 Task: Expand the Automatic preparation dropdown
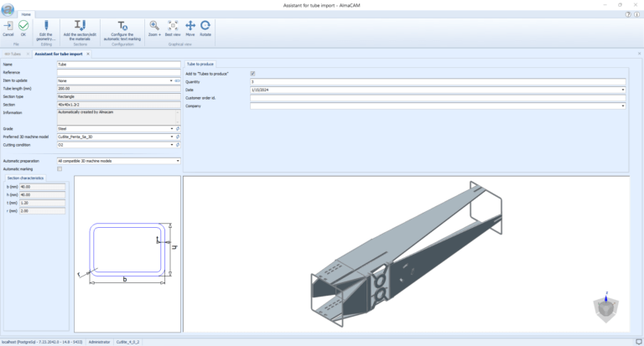[x=178, y=160]
